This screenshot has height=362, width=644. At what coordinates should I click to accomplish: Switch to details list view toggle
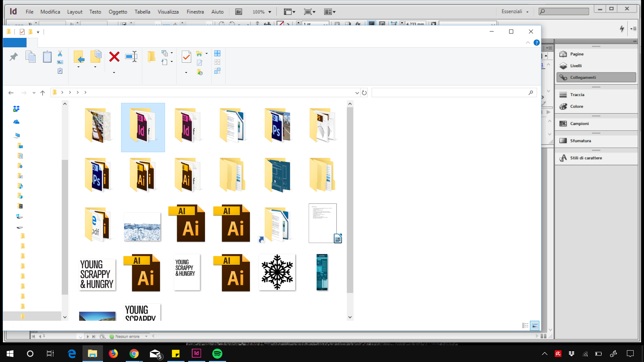(x=525, y=325)
